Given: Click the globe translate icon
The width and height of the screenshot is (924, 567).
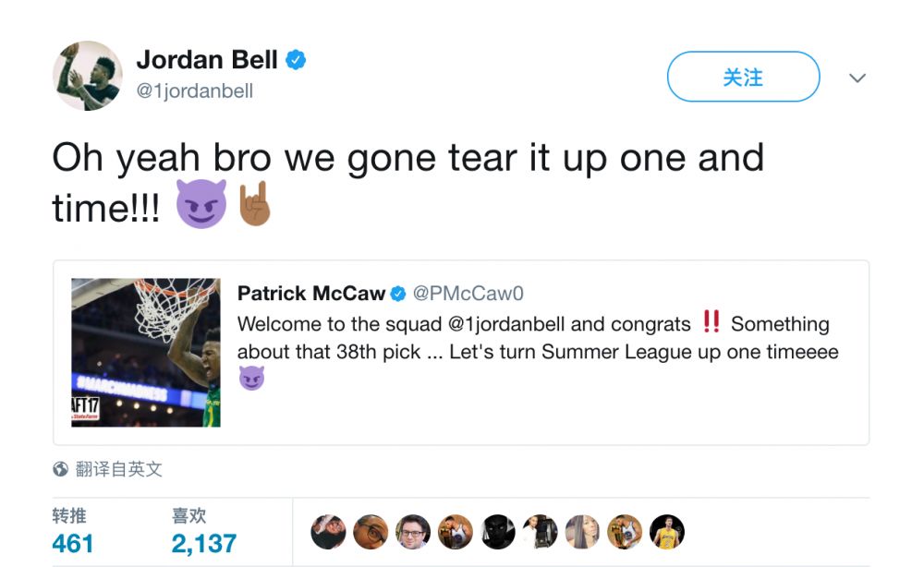Looking at the screenshot, I should [60, 469].
